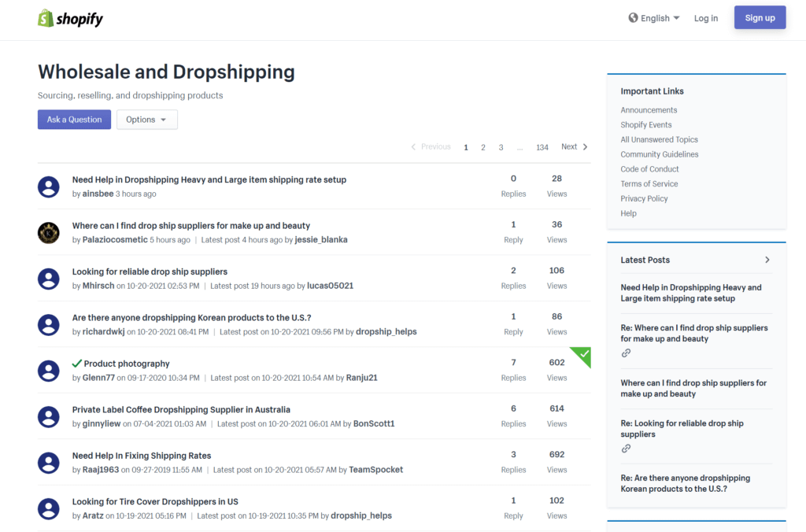Click username lucas05021
The height and width of the screenshot is (532, 806).
pyautogui.click(x=330, y=286)
